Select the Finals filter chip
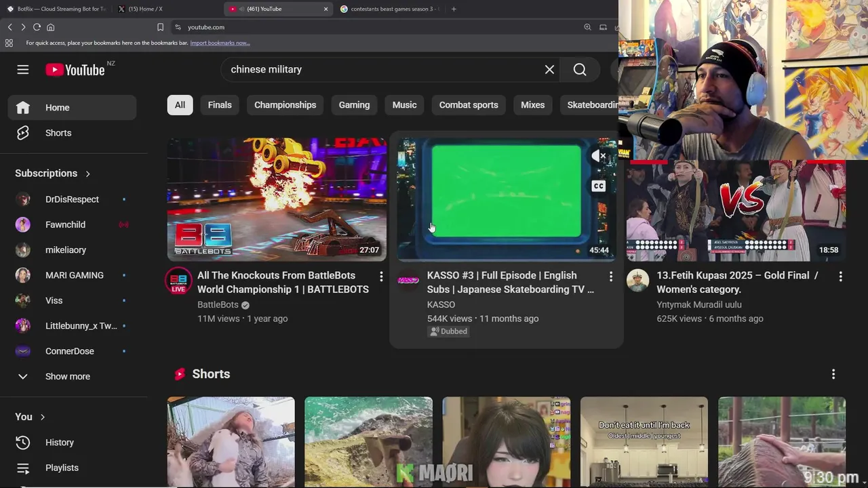This screenshot has width=868, height=488. pyautogui.click(x=220, y=105)
